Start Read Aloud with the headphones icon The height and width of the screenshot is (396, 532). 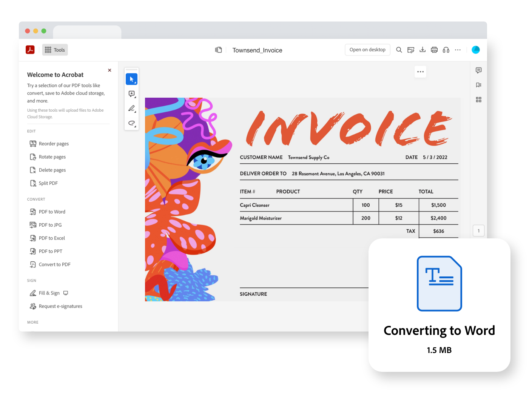pos(446,49)
